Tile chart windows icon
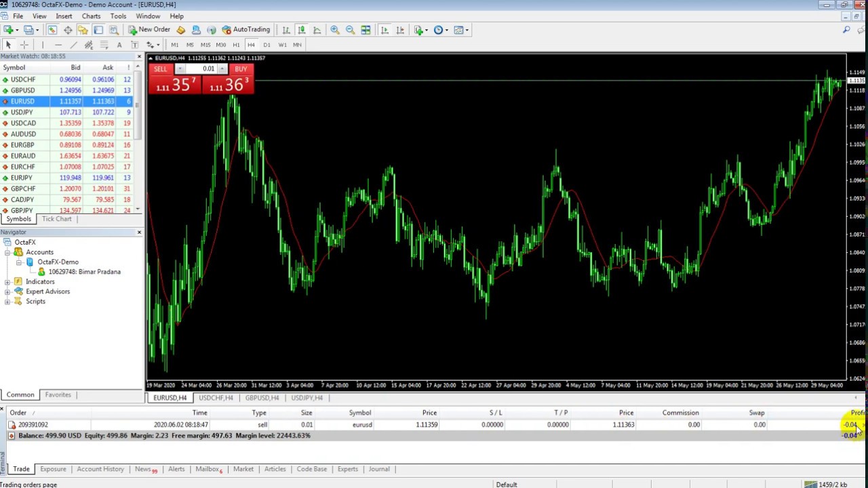Screen dimensions: 868x488 366,30
